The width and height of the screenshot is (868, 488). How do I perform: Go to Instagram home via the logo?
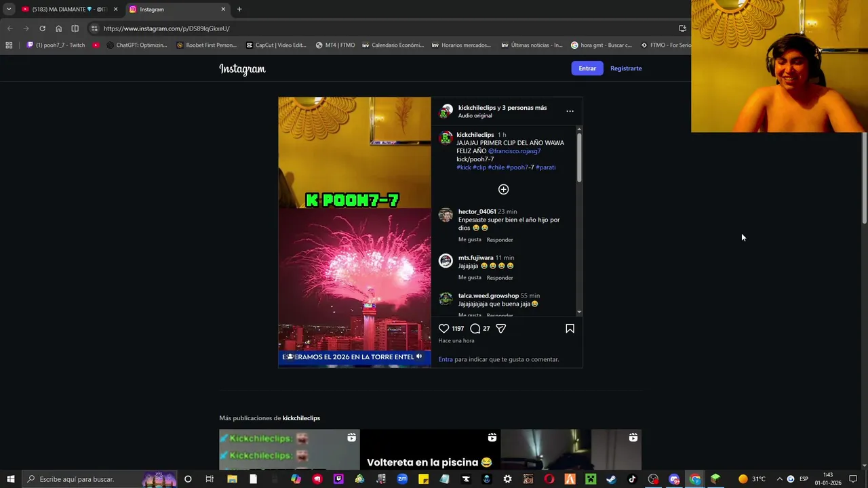coord(242,68)
